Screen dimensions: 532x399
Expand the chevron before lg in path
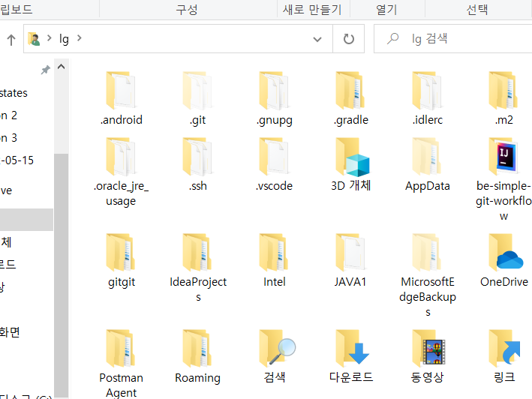click(50, 38)
